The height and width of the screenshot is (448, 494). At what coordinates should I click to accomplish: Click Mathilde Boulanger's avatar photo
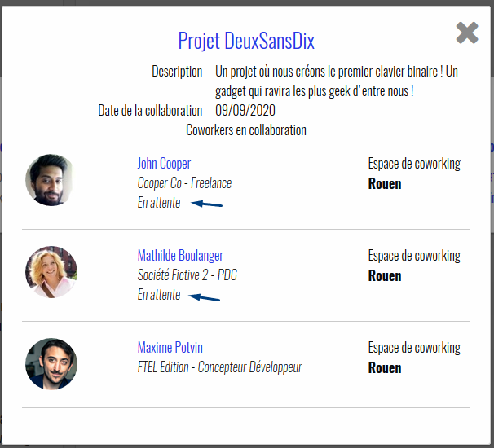click(51, 272)
